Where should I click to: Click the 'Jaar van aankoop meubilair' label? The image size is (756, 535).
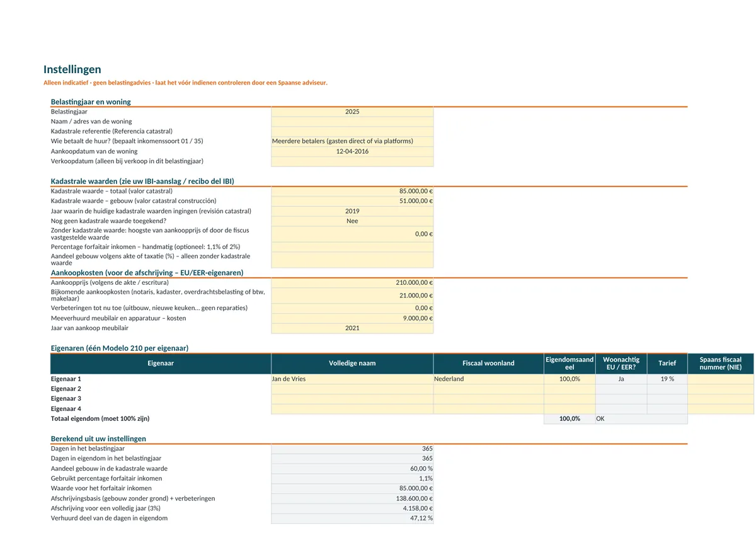89,328
